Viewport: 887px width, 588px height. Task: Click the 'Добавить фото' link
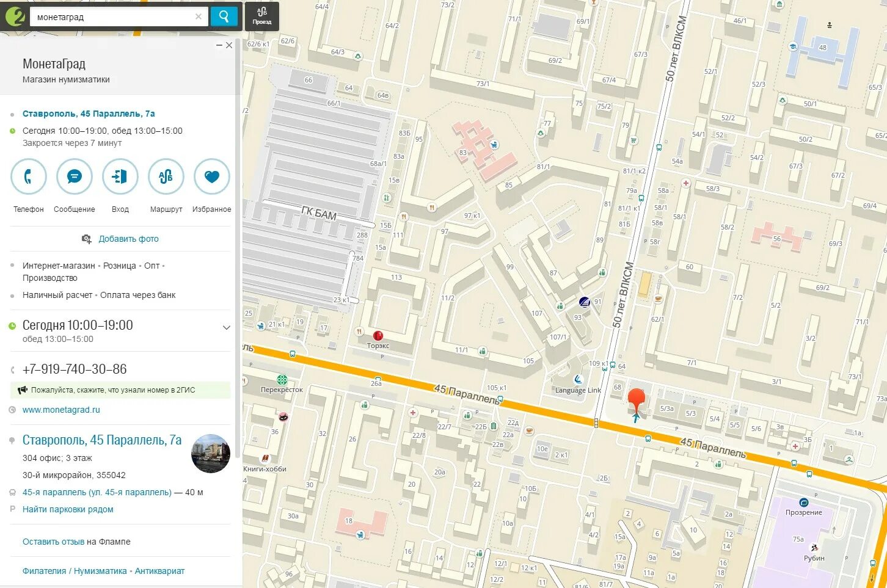[129, 239]
